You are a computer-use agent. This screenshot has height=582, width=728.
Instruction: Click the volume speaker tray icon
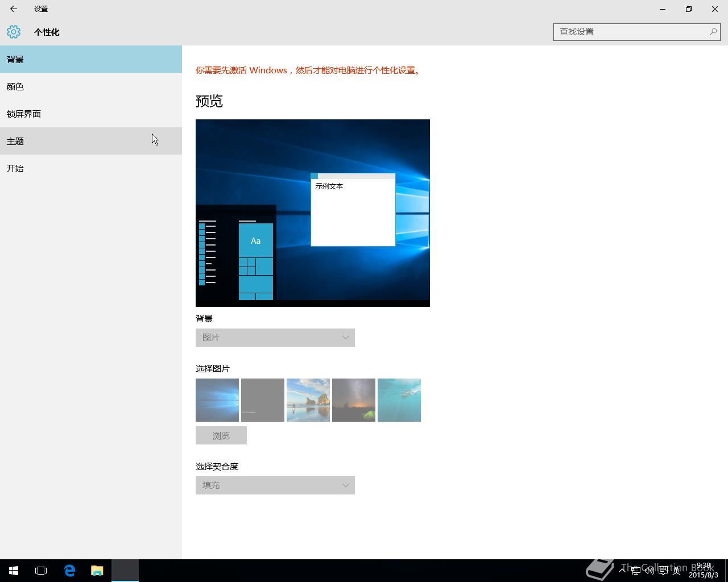(650, 571)
